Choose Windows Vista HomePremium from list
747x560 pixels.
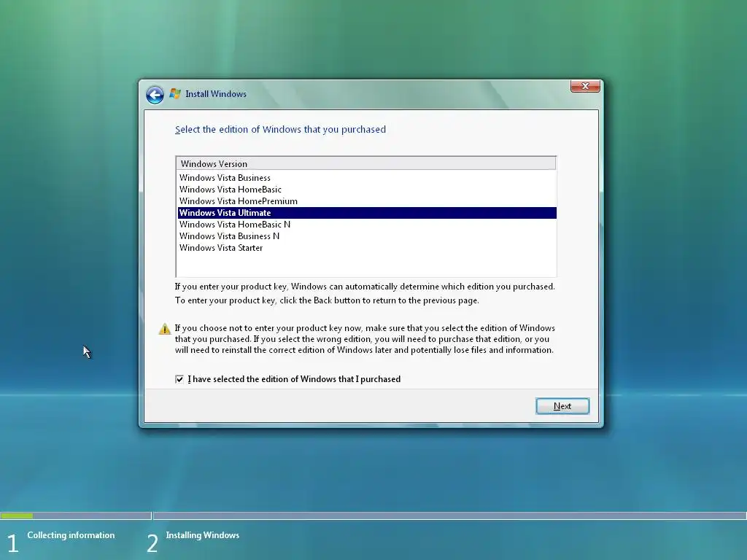367,201
